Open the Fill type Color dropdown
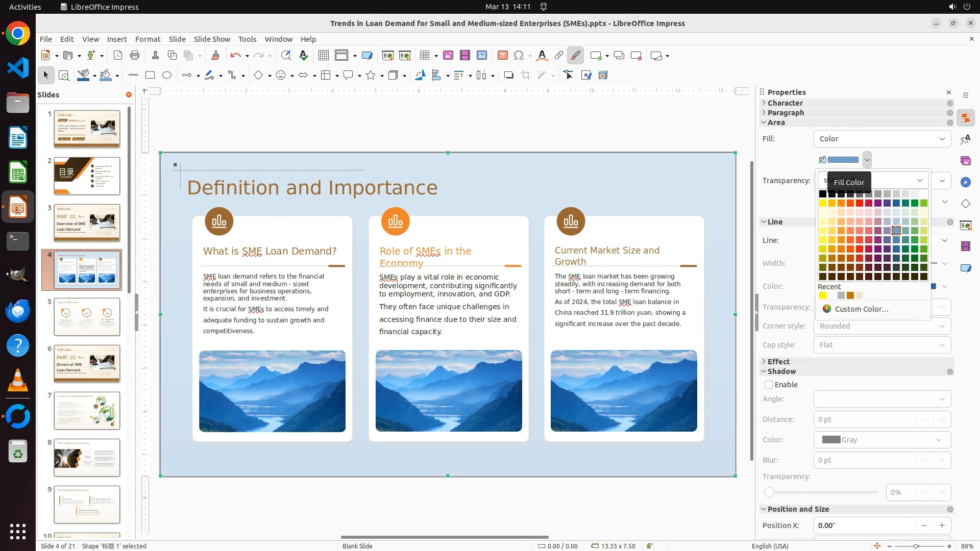 point(882,139)
